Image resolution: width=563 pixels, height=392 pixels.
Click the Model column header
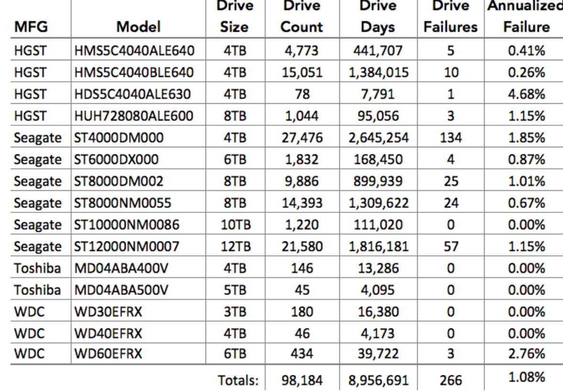138,27
